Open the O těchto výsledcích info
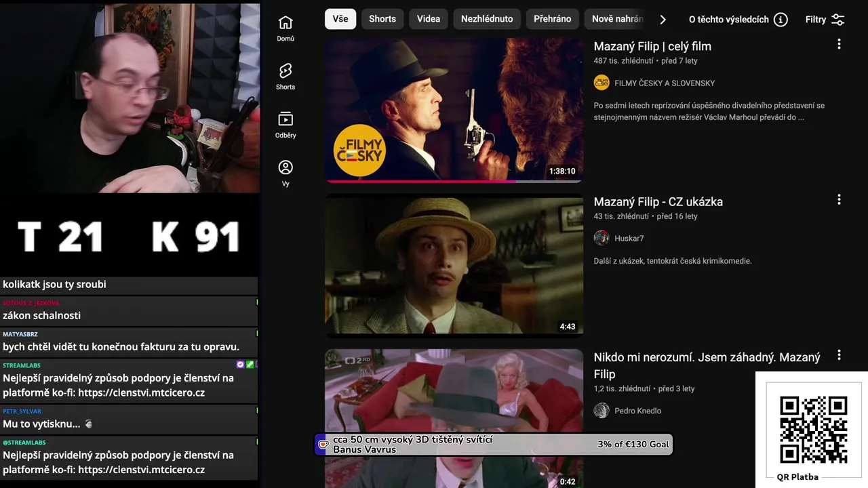The width and height of the screenshot is (868, 488). point(738,20)
